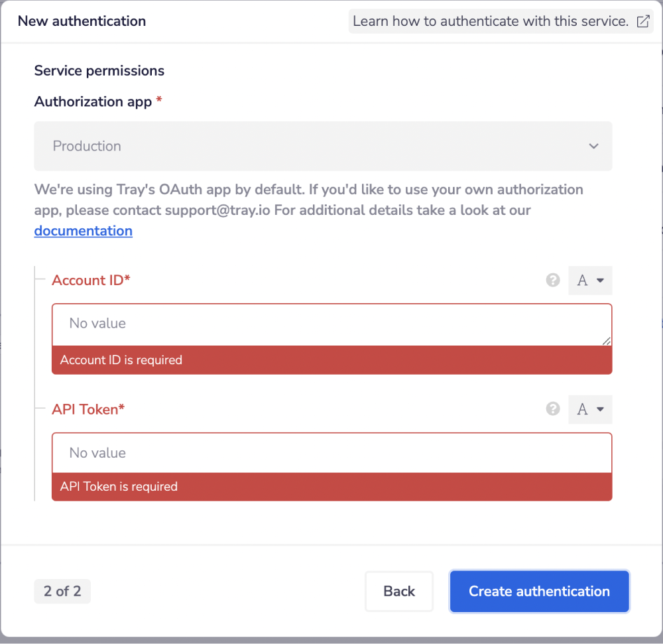Click the help question mark for Account ID
Screen dimensions: 663x644
[553, 280]
